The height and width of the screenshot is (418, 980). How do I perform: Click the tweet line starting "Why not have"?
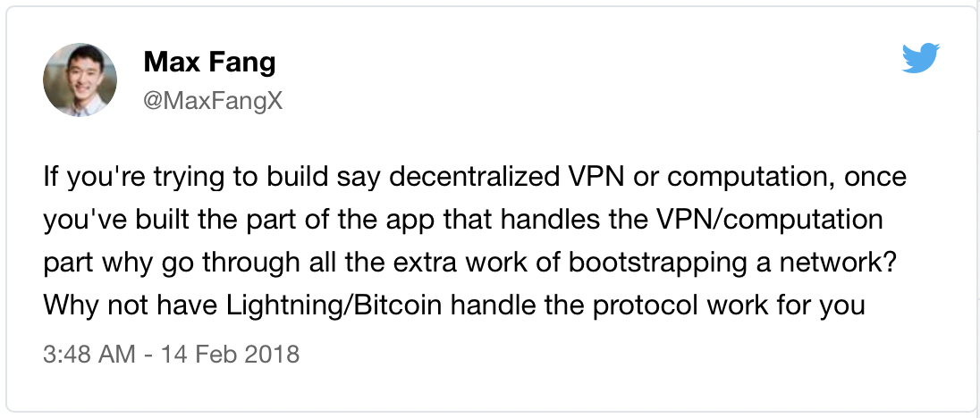(x=453, y=305)
